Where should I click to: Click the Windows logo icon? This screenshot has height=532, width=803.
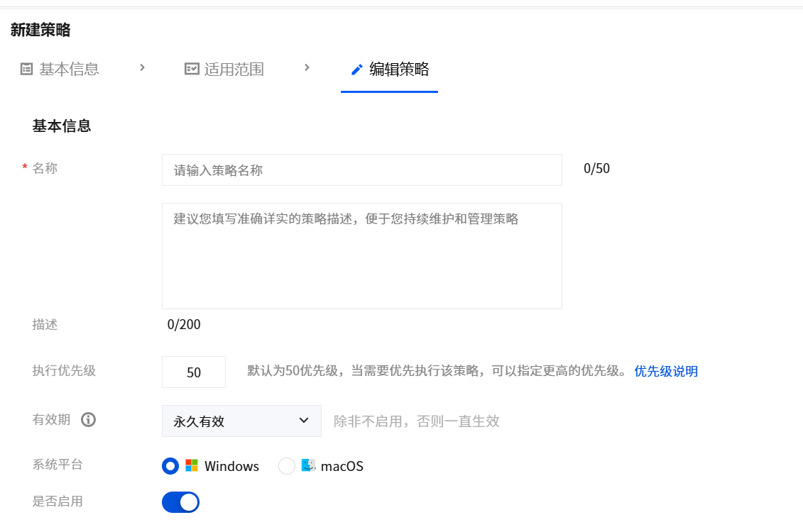pos(192,465)
